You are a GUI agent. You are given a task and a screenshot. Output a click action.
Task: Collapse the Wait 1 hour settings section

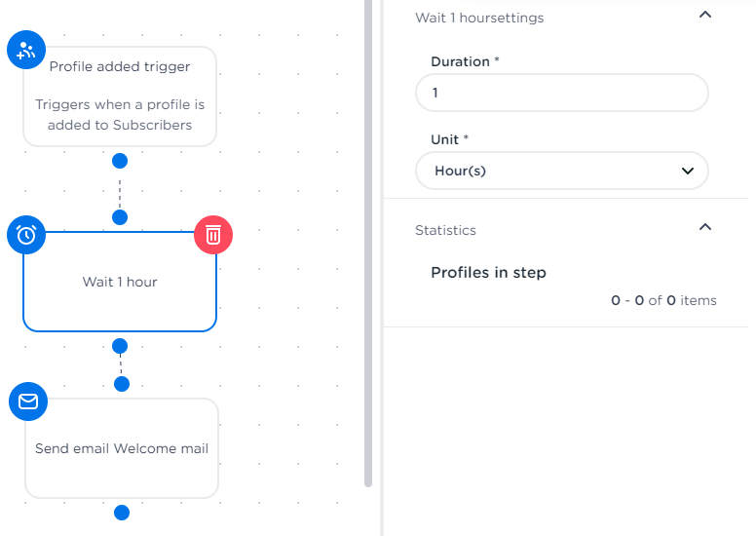click(x=706, y=16)
